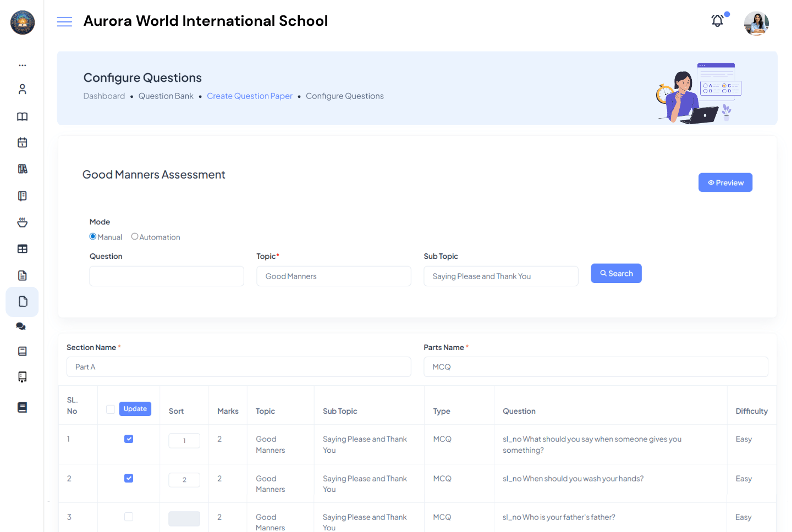Click the Sub Topic input field
Viewport: 792px width, 532px height.
point(501,276)
